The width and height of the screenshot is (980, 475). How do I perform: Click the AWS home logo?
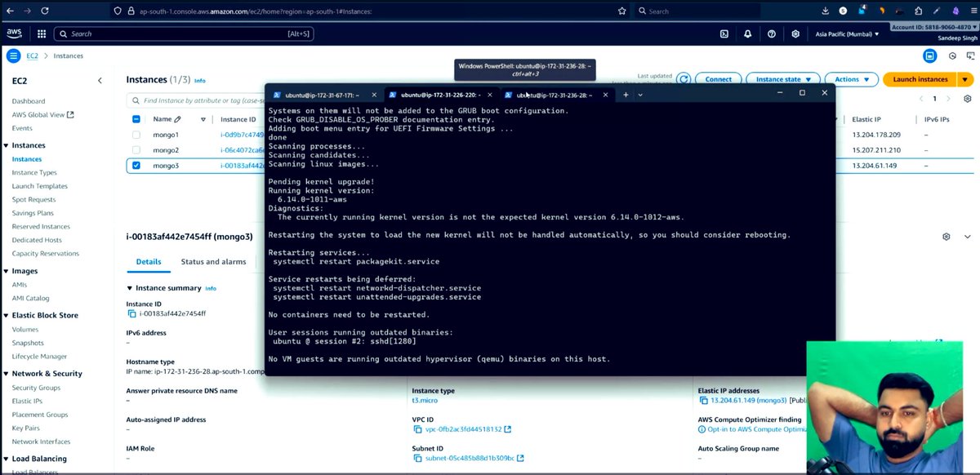coord(14,33)
